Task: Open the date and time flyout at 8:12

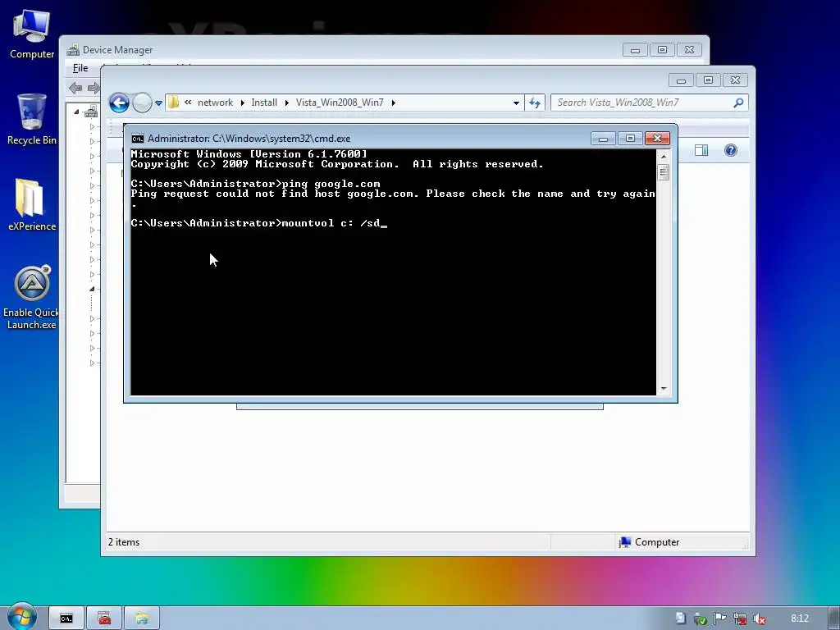Action: pyautogui.click(x=799, y=619)
